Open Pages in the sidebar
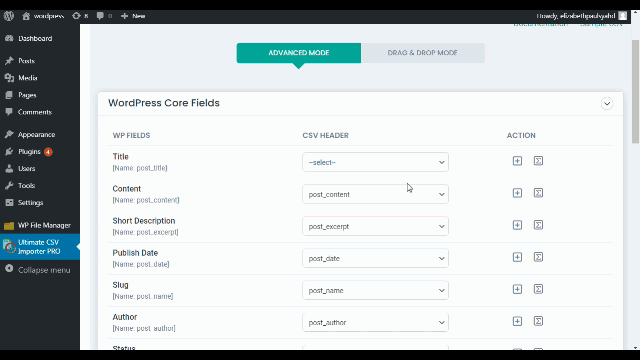 [40, 95]
